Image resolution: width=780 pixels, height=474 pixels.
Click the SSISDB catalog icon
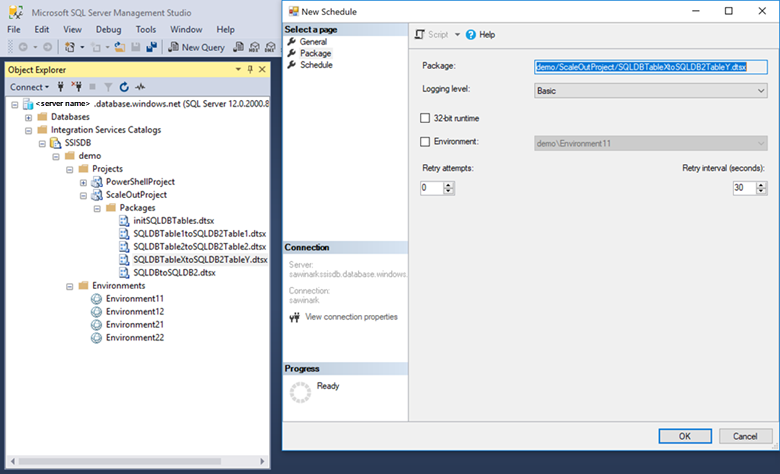55,143
